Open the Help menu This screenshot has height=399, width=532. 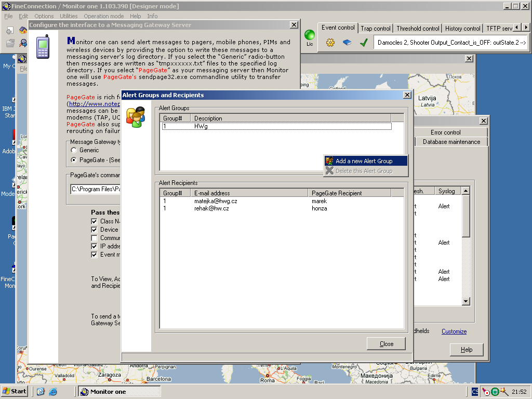(x=136, y=16)
